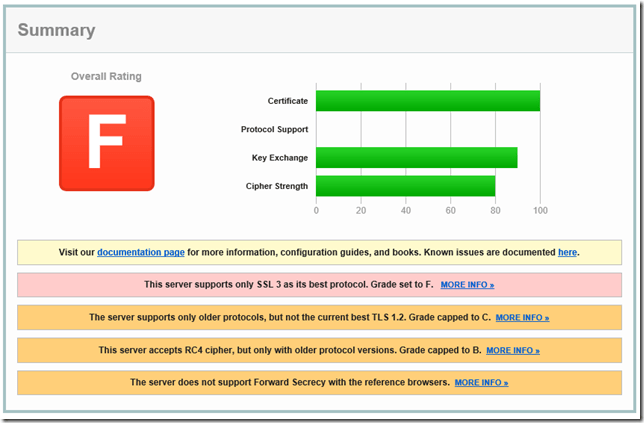Open MORE INFO for TLS 1.2 warning
Image resolution: width=644 pixels, height=423 pixels.
point(522,318)
